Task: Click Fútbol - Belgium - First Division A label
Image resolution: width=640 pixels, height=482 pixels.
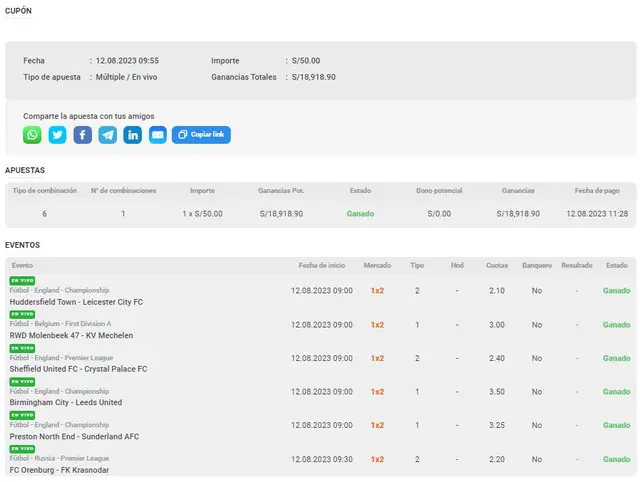Action: 60,324
